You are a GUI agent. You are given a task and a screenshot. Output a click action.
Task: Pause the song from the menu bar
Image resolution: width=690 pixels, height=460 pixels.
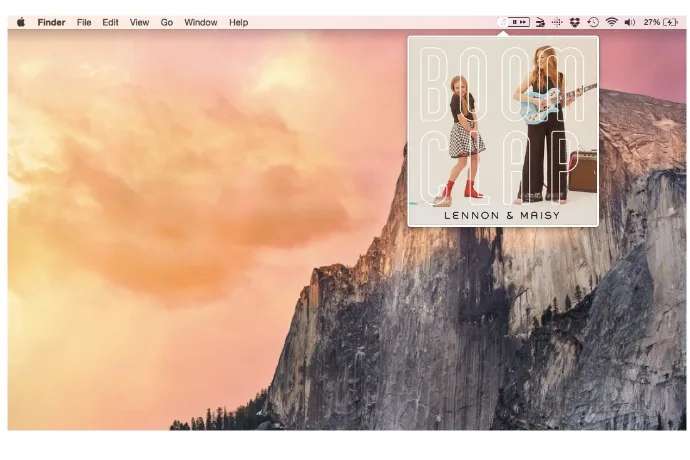[x=514, y=21]
